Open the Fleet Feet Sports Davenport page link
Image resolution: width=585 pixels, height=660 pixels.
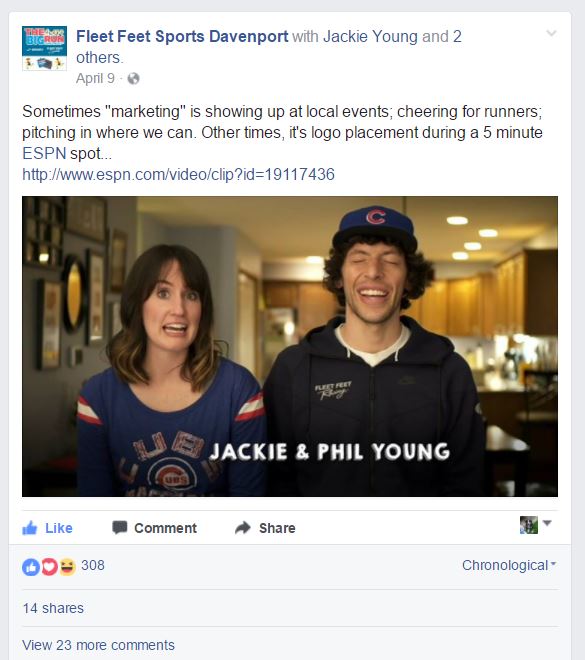(x=182, y=36)
